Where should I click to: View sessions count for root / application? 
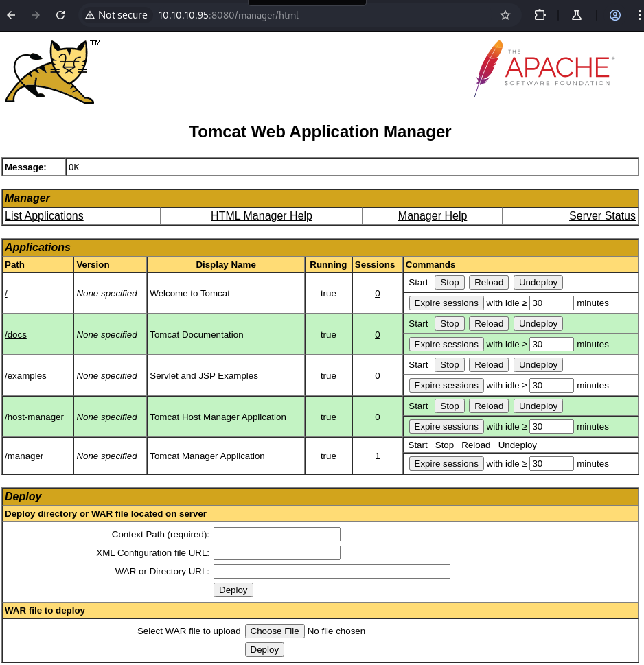coord(378,294)
